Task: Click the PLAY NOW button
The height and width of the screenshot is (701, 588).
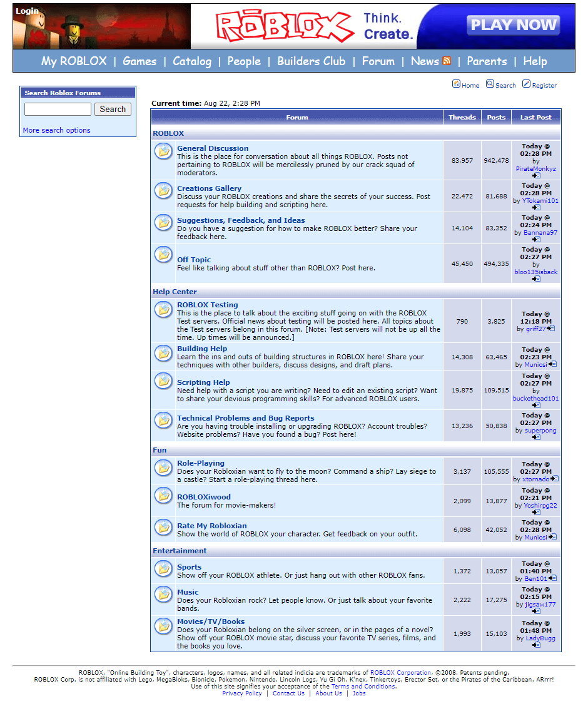Action: pos(514,24)
